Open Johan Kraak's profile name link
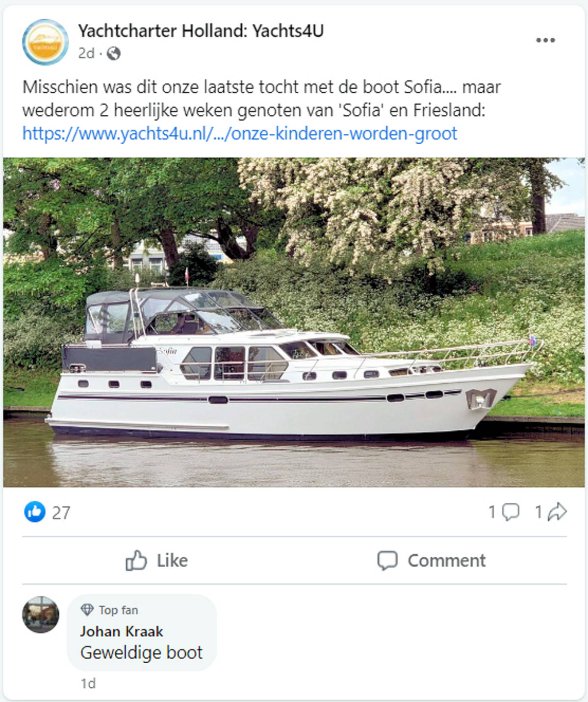Viewport: 588px width, 702px height. pyautogui.click(x=122, y=631)
